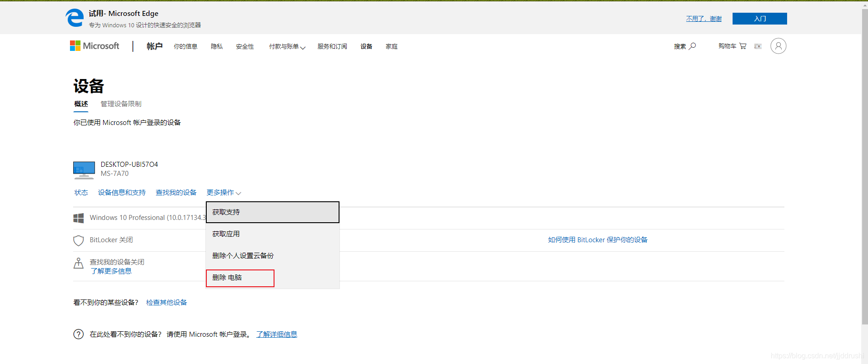Image resolution: width=868 pixels, height=364 pixels.
Task: Click the small flag icon beside the cart
Action: click(758, 46)
